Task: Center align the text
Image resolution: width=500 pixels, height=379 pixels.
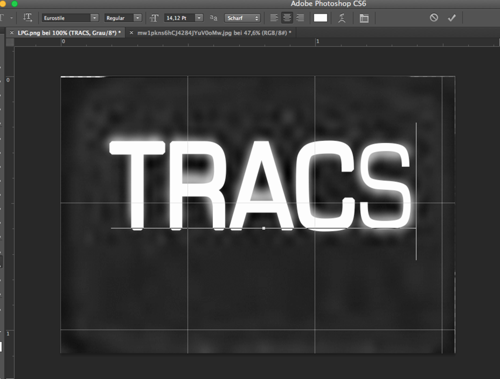Action: pos(287,18)
